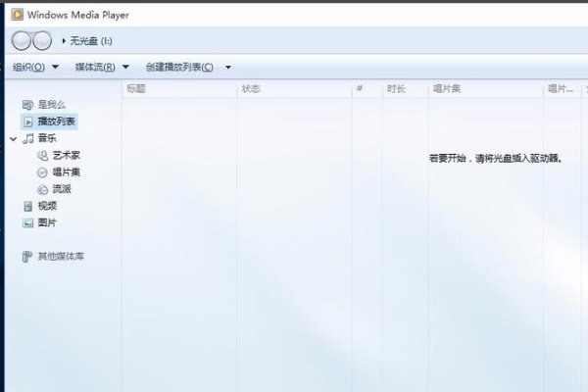Click the playlist icon beside 播放列表

(28, 122)
